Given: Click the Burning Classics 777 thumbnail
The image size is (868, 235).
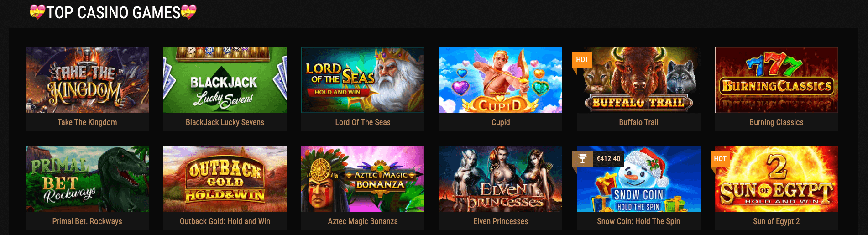Looking at the screenshot, I should [x=776, y=80].
